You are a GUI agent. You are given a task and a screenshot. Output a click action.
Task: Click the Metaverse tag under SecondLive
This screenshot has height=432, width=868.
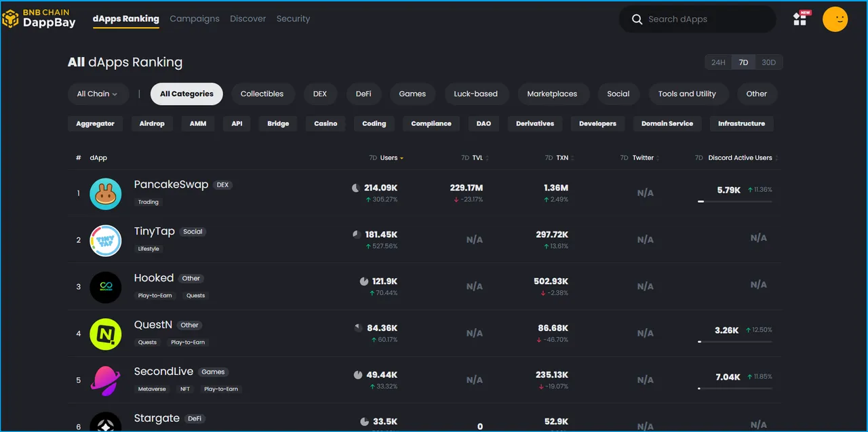(152, 389)
